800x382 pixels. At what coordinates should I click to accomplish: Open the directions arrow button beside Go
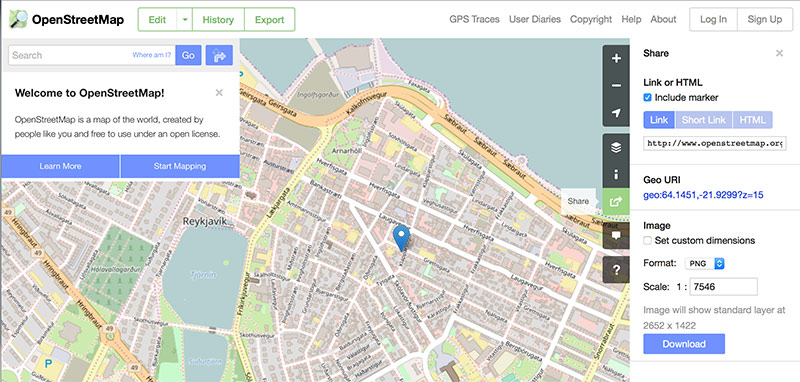coord(219,55)
